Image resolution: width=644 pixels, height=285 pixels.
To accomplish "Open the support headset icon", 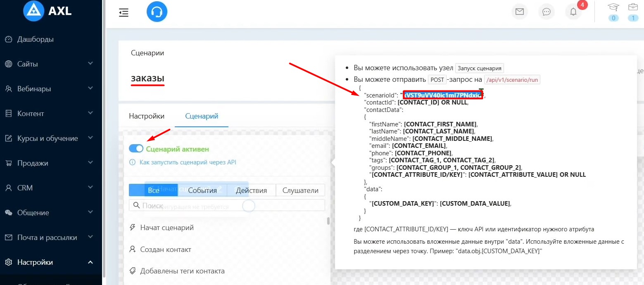I will [x=157, y=12].
